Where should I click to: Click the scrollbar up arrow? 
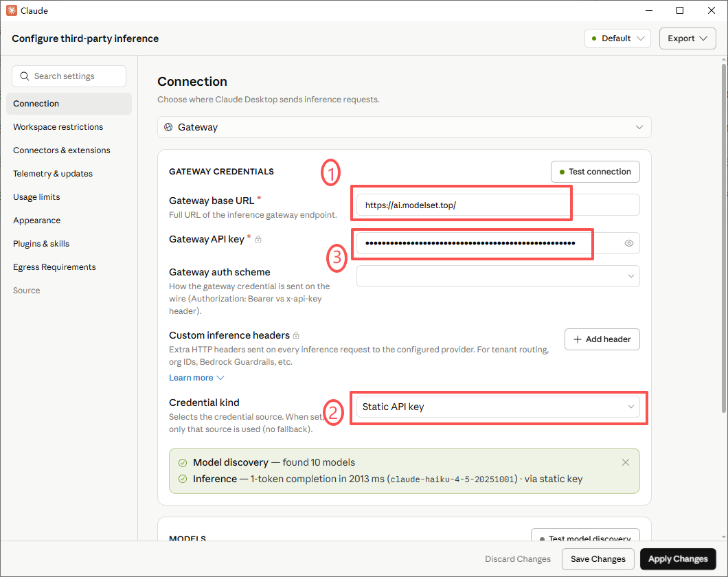click(x=724, y=60)
